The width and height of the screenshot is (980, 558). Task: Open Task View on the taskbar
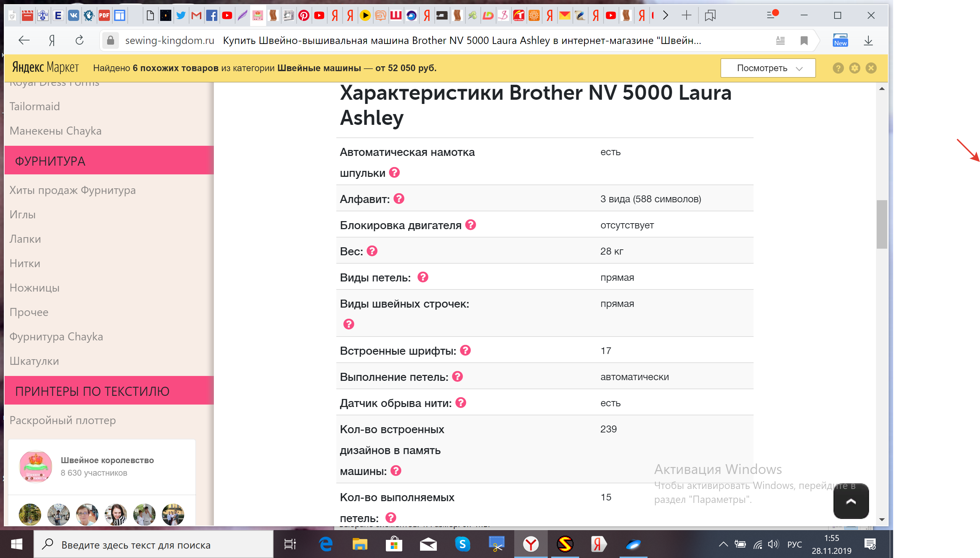[x=290, y=544]
